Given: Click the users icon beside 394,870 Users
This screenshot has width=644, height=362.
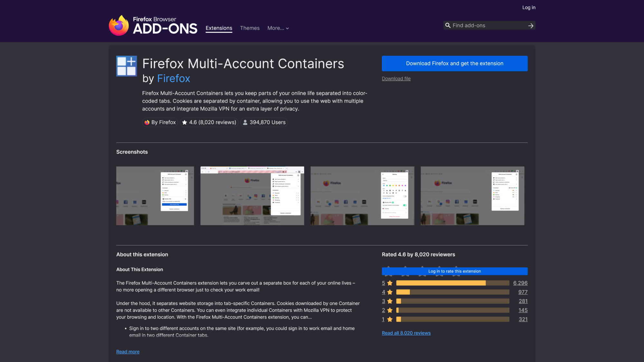Looking at the screenshot, I should 245,122.
